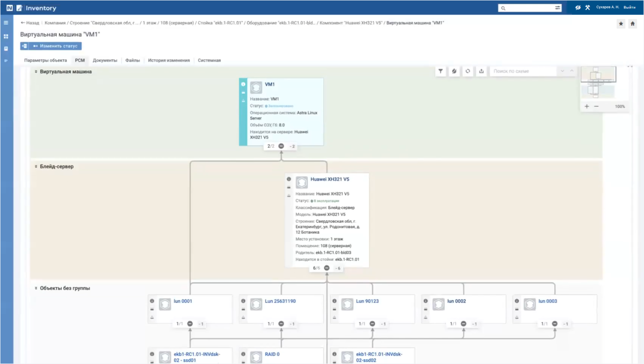Collapse the VM1 node's child connections
This screenshot has width=644, height=364.
point(281,146)
